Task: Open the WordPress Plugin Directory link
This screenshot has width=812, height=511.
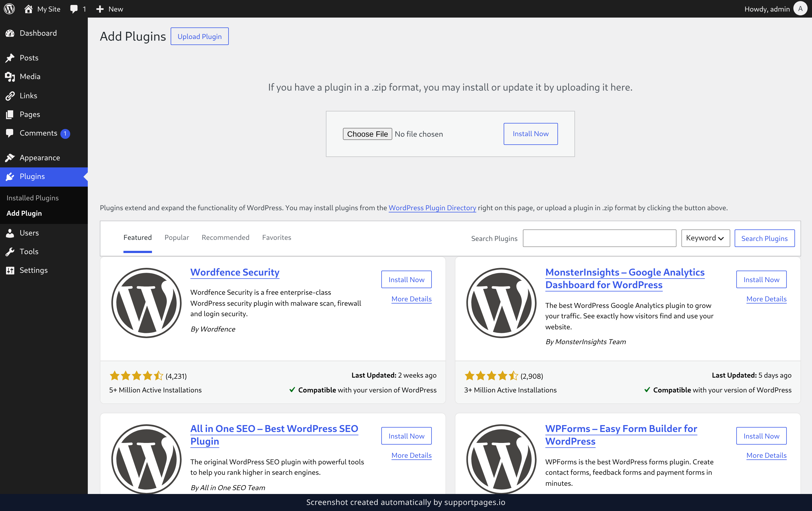Action: (432, 208)
